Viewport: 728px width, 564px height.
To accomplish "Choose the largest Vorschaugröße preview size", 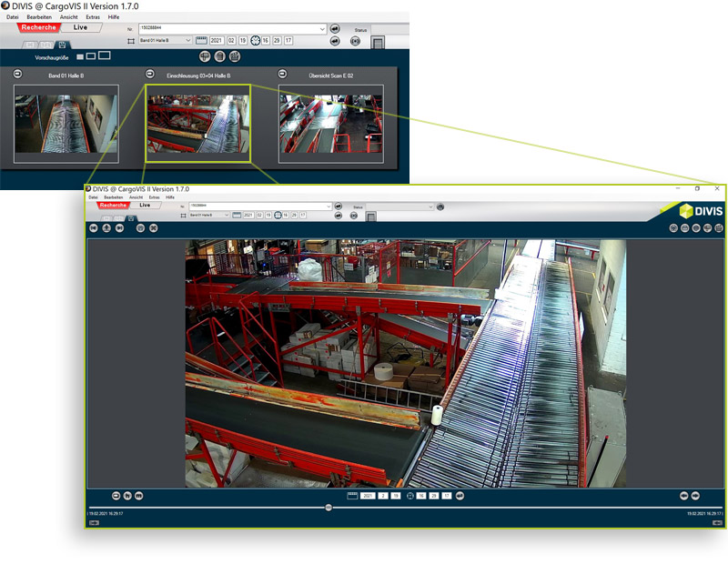I will [105, 55].
